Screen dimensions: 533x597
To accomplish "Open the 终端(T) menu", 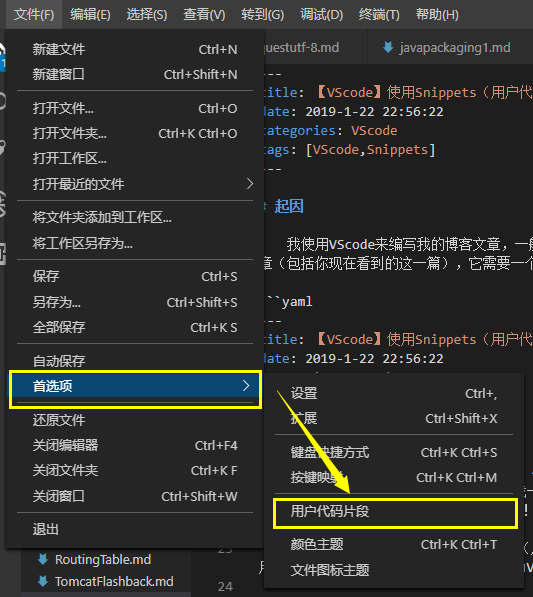I will click(379, 14).
